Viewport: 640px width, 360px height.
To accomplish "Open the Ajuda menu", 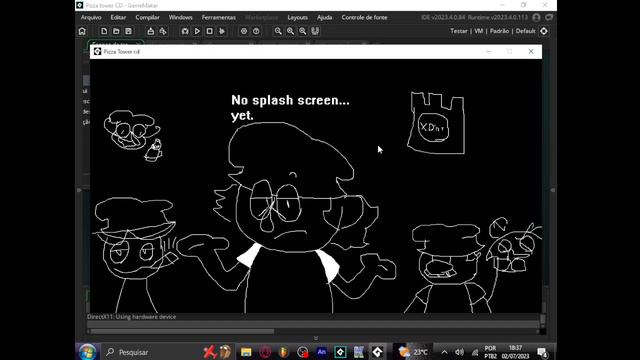I will click(x=324, y=17).
